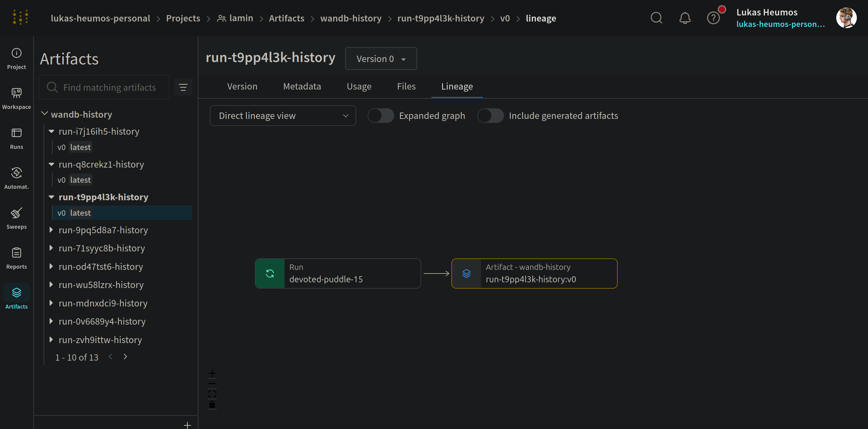The width and height of the screenshot is (868, 429).
Task: Click the notifications bell icon
Action: pyautogui.click(x=684, y=18)
